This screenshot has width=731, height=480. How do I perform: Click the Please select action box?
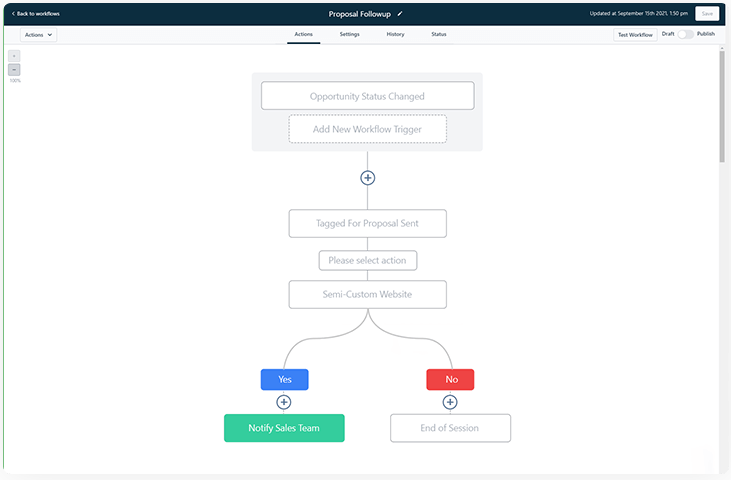pyautogui.click(x=367, y=260)
